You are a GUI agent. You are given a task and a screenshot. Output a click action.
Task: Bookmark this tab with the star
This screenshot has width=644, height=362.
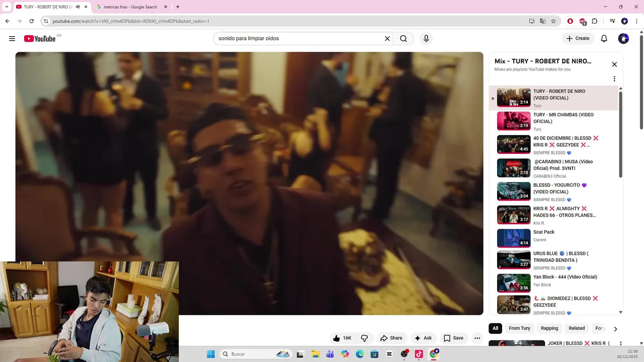(553, 21)
